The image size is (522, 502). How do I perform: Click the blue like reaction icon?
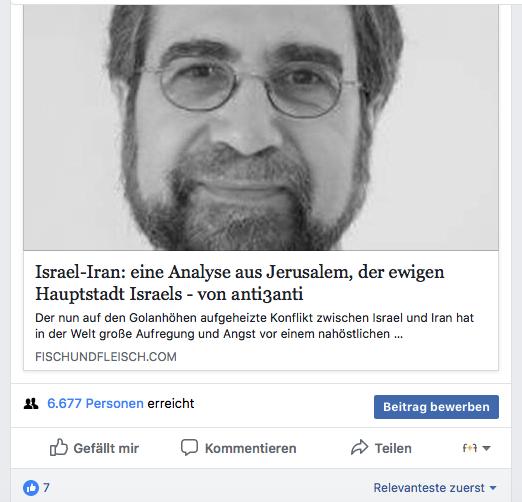tap(31, 488)
